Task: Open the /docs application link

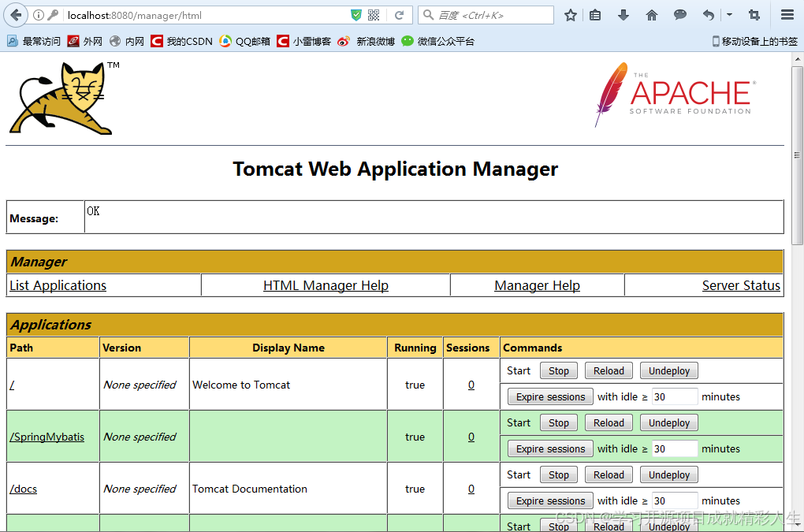Action: tap(23, 489)
